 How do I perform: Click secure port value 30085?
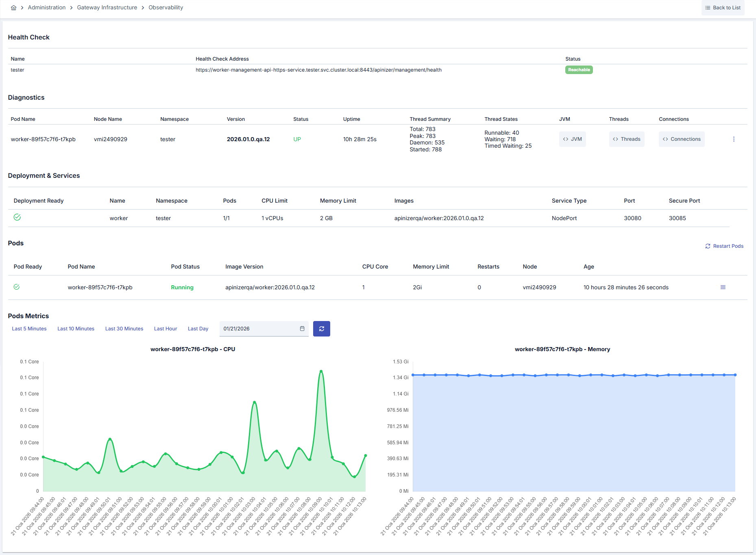coord(678,218)
